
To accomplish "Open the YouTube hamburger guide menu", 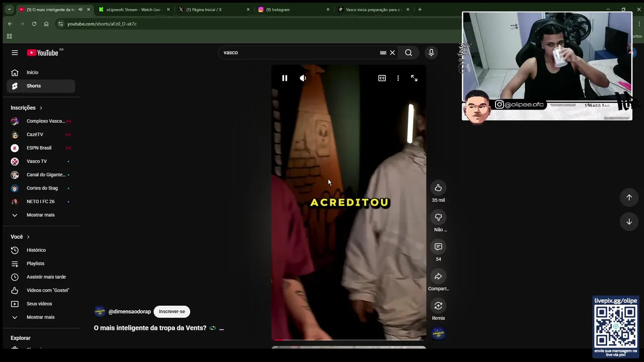I will (15, 52).
